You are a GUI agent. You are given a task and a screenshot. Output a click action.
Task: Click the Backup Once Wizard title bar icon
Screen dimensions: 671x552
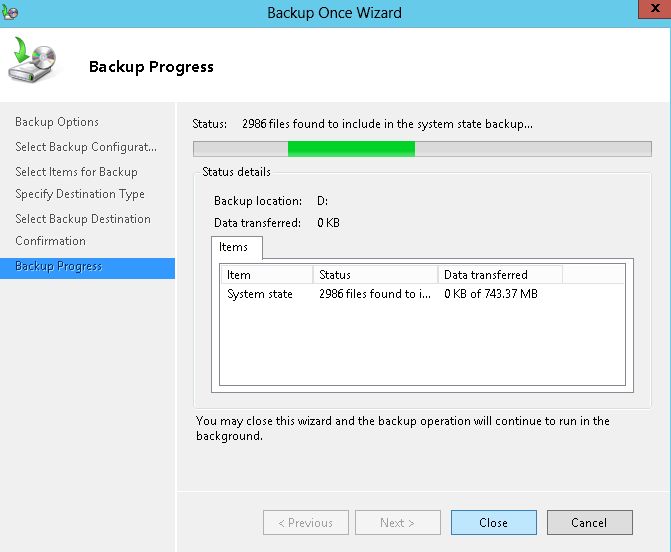(9, 12)
